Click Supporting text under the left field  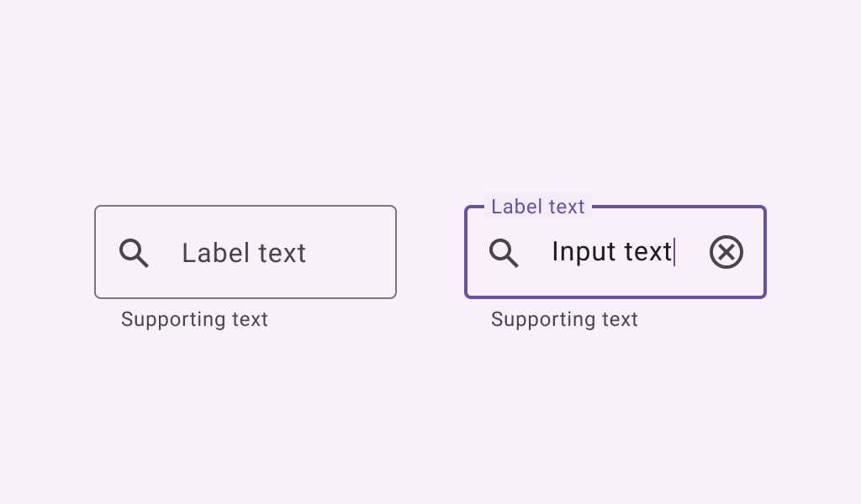click(194, 319)
